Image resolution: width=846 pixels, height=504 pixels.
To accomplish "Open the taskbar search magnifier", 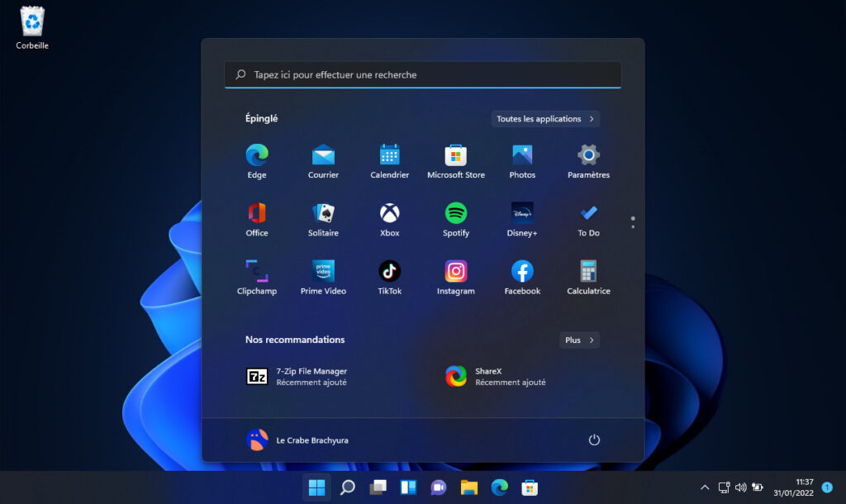I will 348,487.
